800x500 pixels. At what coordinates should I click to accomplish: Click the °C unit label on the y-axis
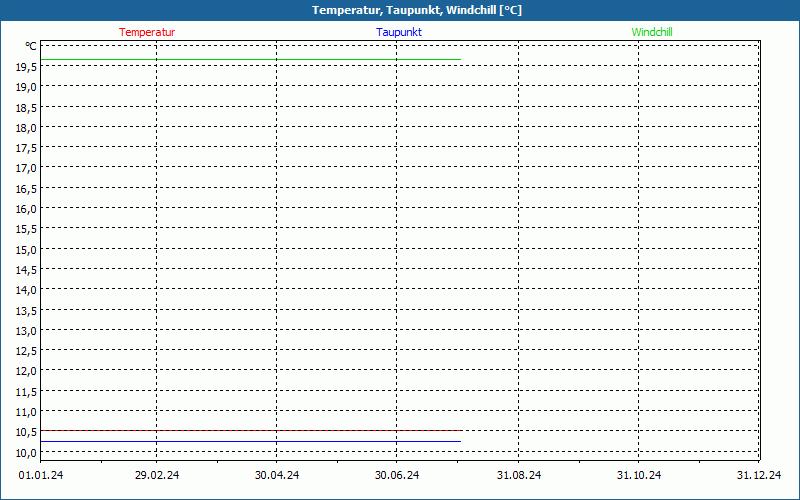(31, 46)
